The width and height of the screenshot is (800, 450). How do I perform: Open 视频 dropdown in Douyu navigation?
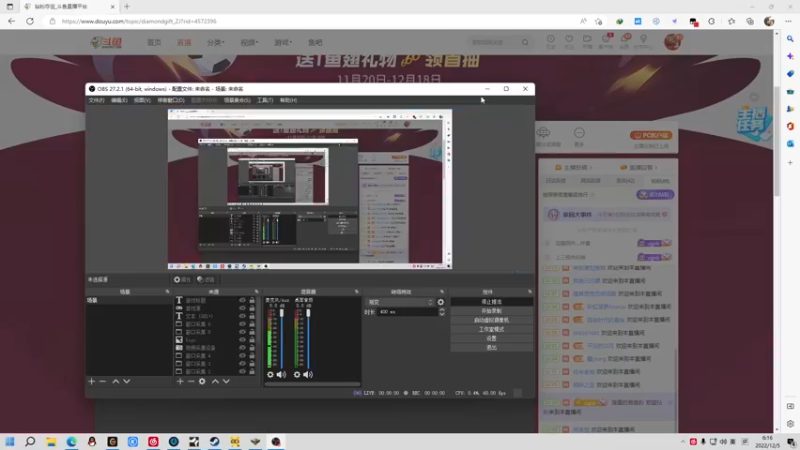pos(249,42)
